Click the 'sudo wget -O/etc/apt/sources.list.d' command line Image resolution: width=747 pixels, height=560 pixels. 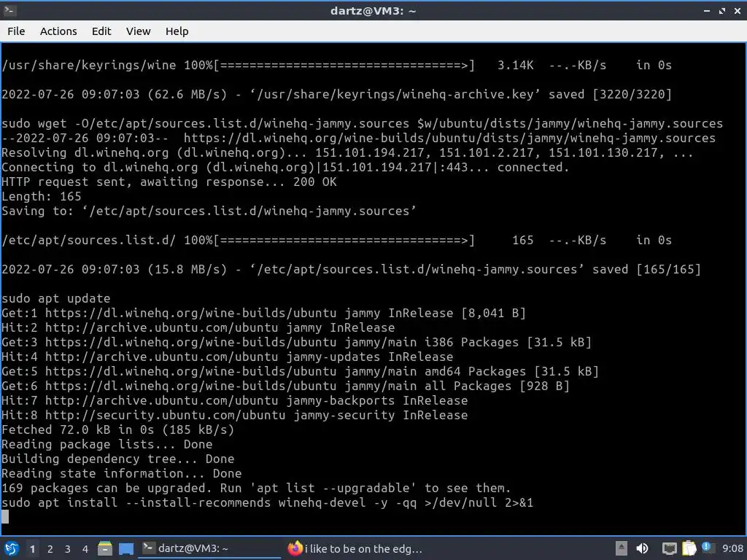(362, 124)
